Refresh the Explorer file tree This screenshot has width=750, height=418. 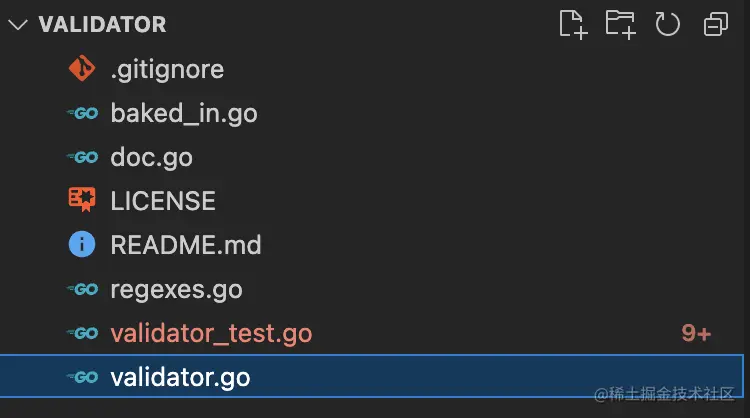(x=667, y=24)
